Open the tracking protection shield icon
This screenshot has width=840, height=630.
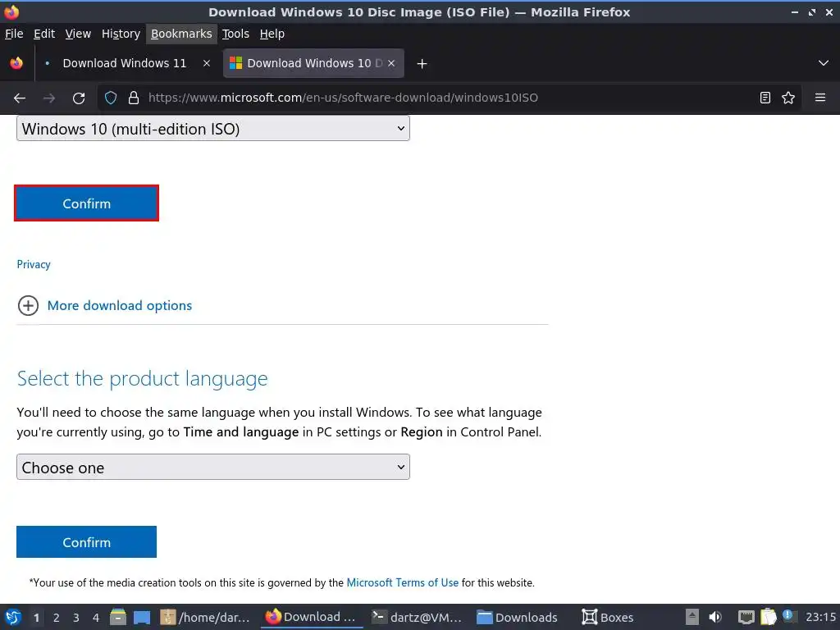111,98
